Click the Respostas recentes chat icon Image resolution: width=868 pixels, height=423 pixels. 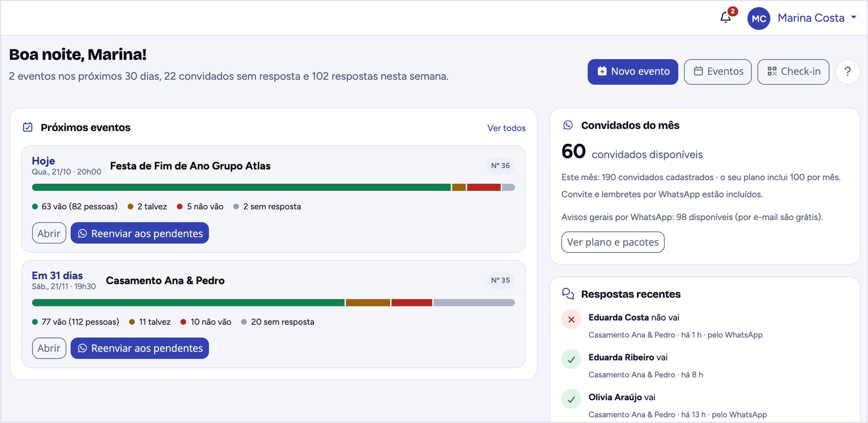click(568, 294)
